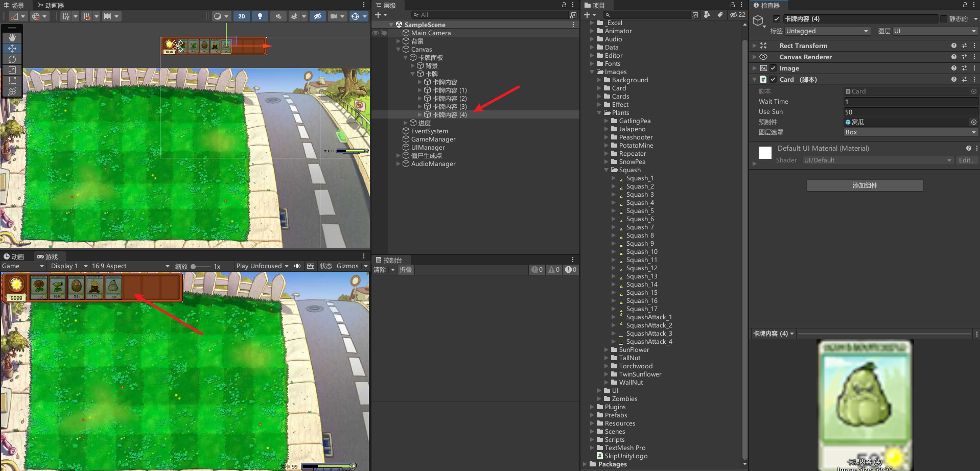Open the Game view mode dropdown
Screen dimensions: 980x471
[x=23, y=266]
